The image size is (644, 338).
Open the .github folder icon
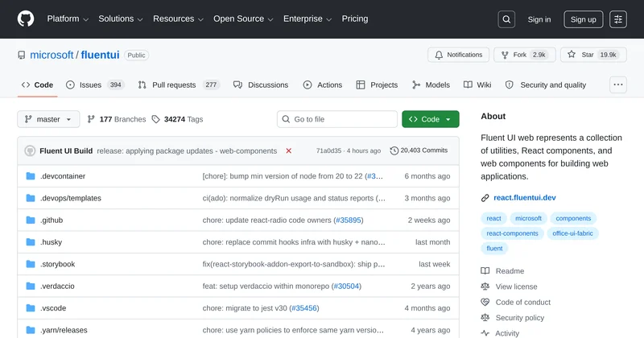(31, 220)
